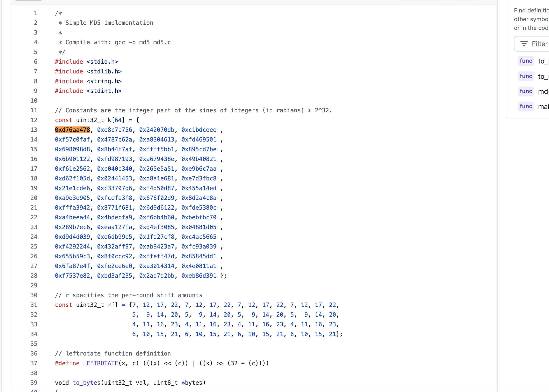Click line number 12

coord(34,120)
